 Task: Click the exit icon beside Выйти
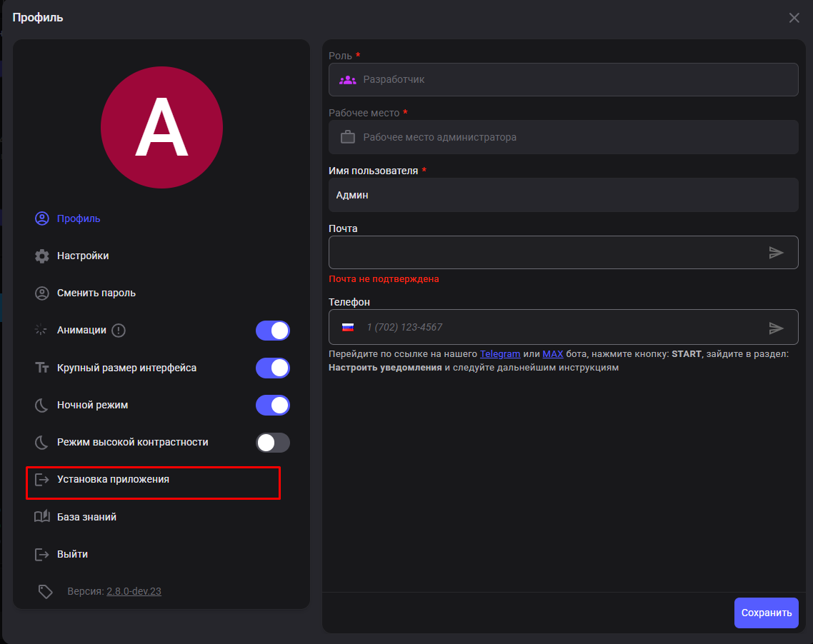click(x=42, y=554)
